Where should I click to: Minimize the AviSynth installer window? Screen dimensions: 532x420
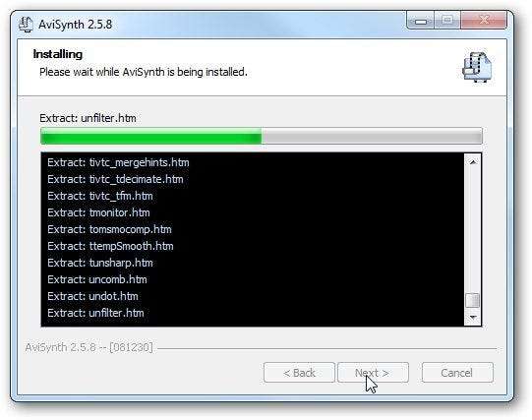pos(420,21)
